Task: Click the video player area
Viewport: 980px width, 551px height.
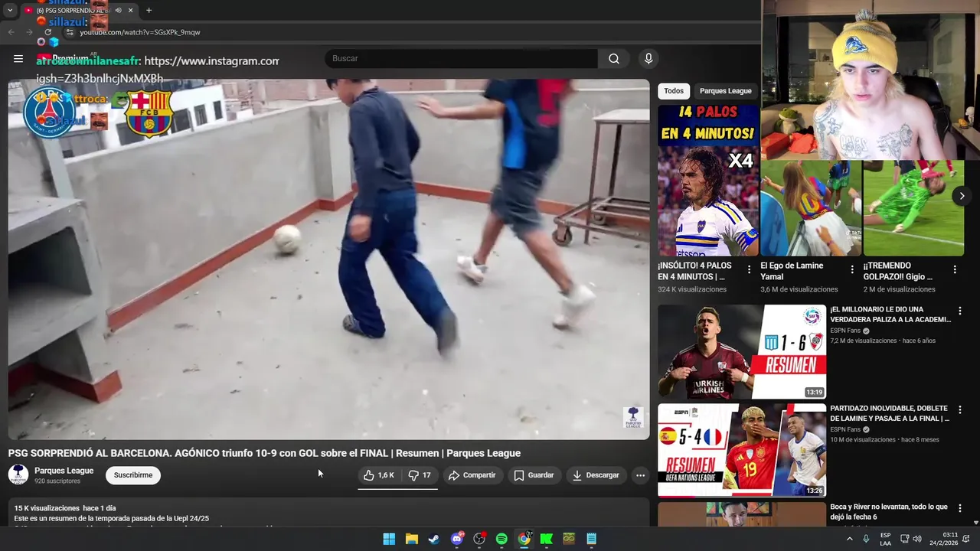Action: pos(328,259)
